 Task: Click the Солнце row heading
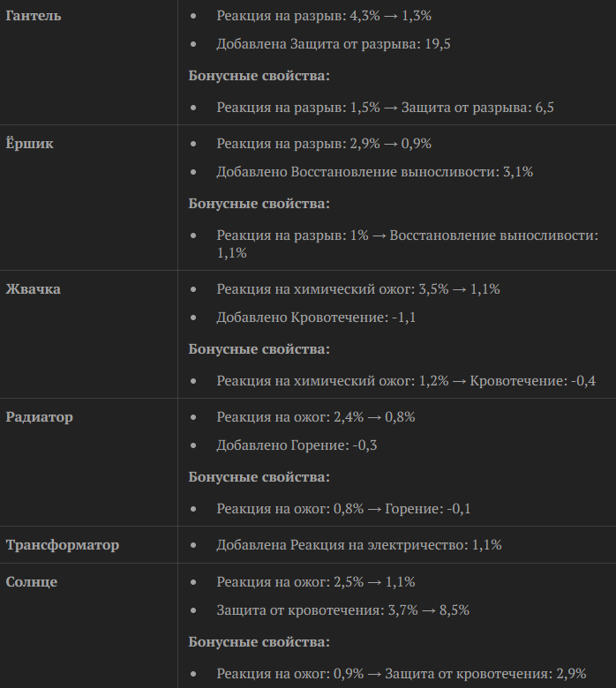click(x=32, y=582)
